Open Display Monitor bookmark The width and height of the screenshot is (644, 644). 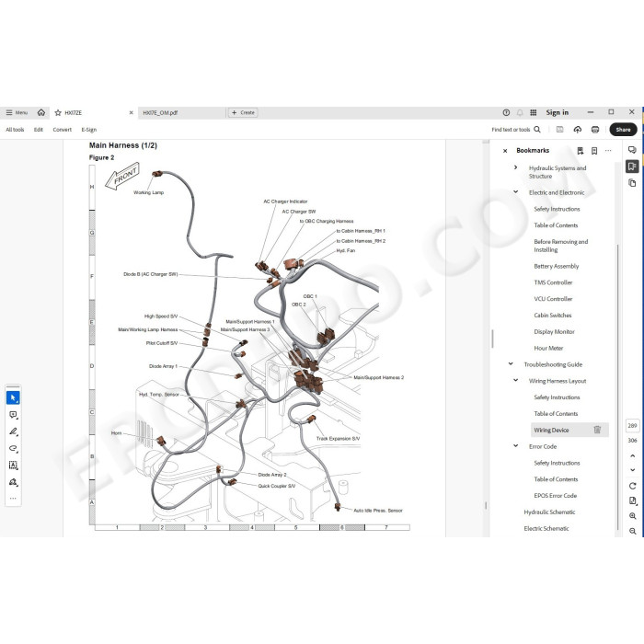coord(554,332)
